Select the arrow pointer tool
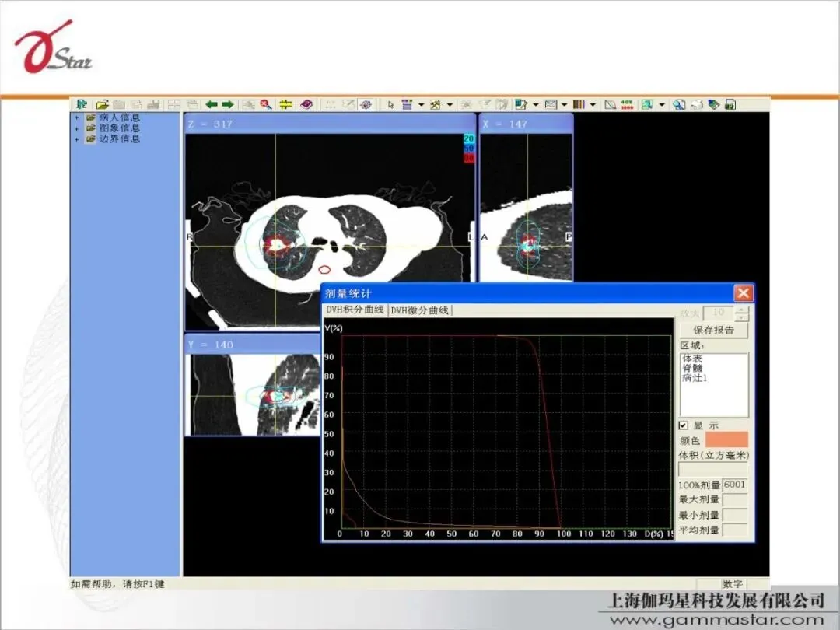This screenshot has width=840, height=630. [x=390, y=104]
